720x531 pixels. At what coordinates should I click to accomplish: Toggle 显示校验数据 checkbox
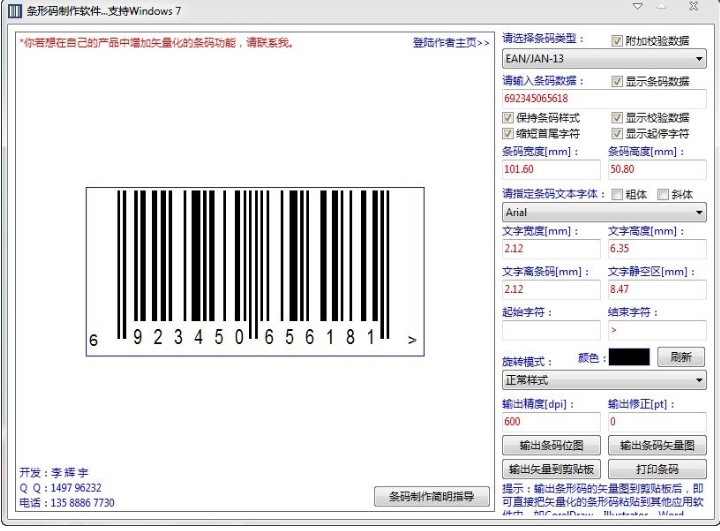pos(617,118)
